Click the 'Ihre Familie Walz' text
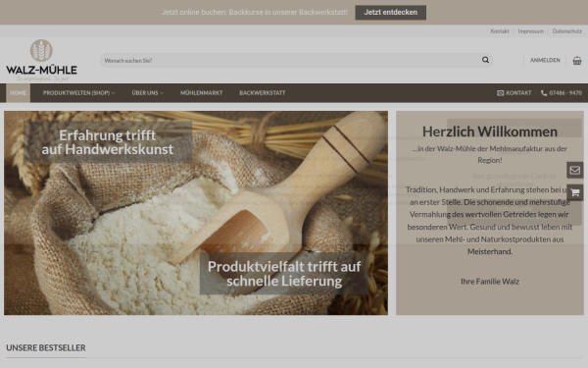The image size is (588, 368). (490, 282)
